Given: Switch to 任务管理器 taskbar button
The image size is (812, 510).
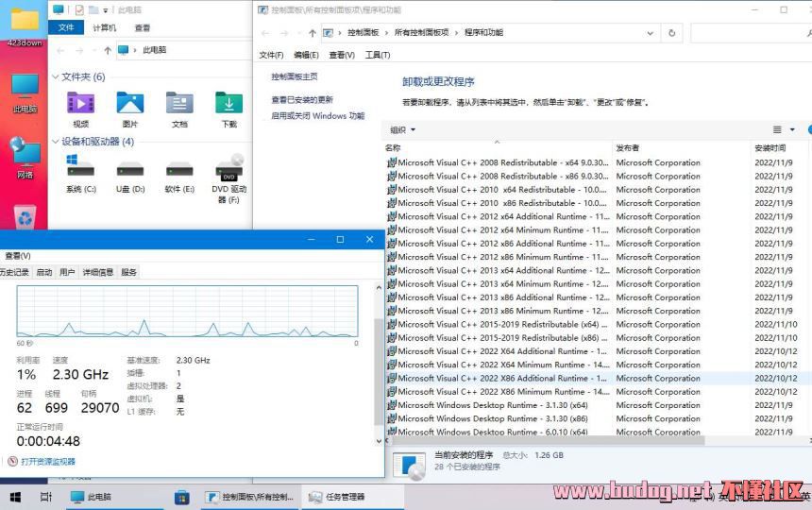Looking at the screenshot, I should (x=351, y=497).
